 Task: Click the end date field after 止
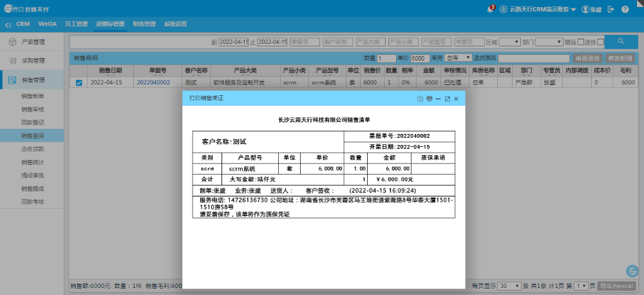tap(272, 42)
